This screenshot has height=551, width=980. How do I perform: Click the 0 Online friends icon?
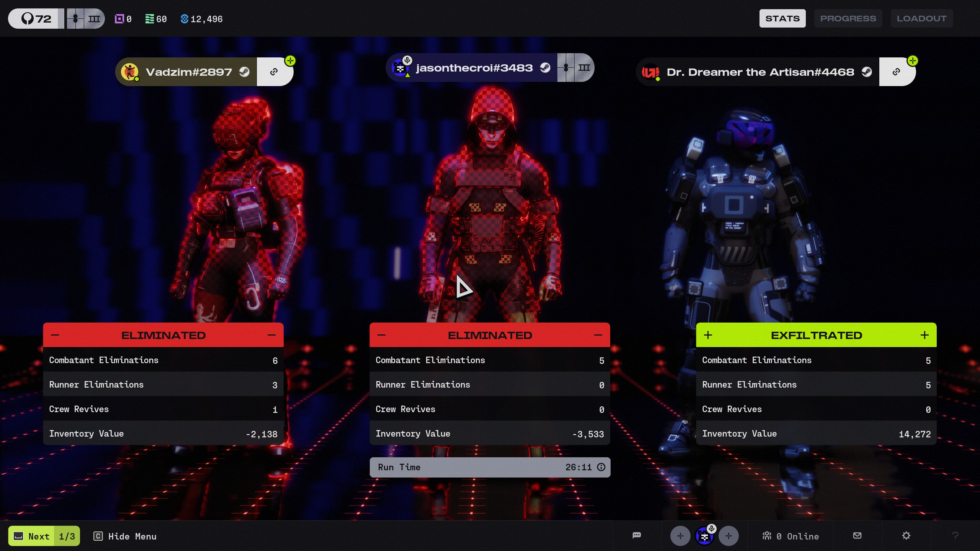tap(791, 536)
